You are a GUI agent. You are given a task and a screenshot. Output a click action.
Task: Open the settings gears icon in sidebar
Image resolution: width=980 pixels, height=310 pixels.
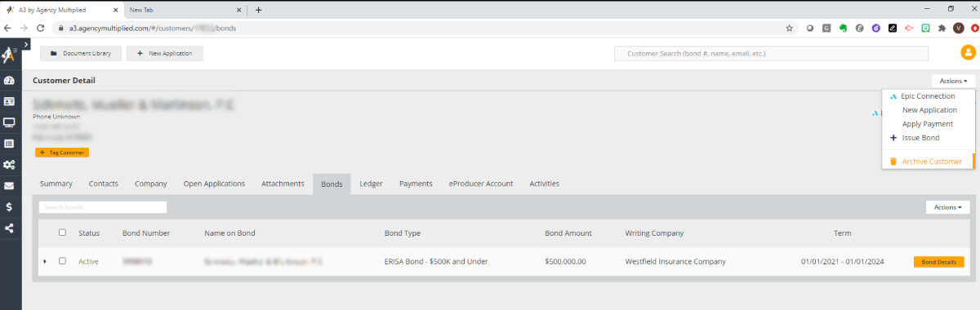point(9,164)
